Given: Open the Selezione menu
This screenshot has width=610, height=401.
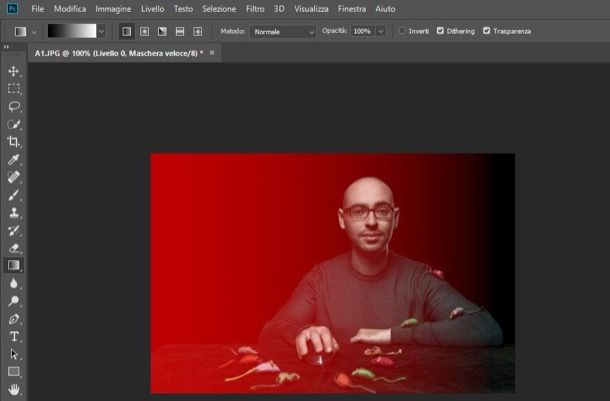Looking at the screenshot, I should point(219,9).
